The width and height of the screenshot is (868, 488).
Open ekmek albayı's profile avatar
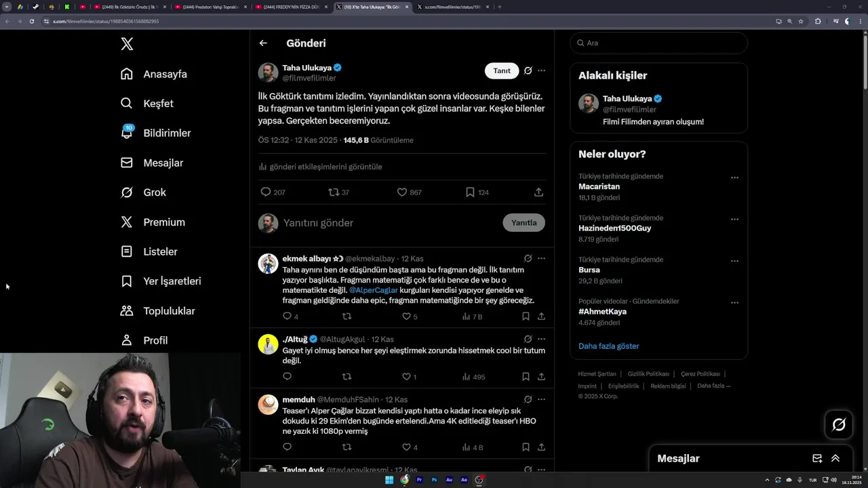pos(268,264)
